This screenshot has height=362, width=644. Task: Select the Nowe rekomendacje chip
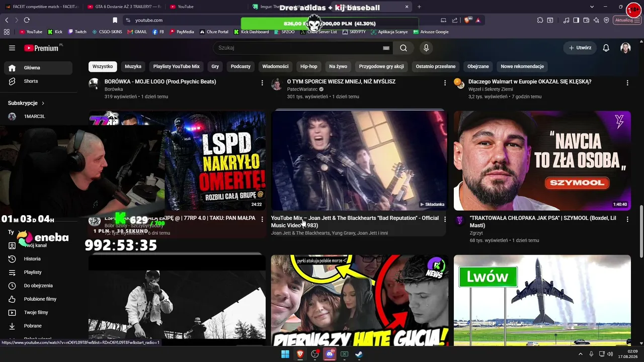[x=522, y=66]
